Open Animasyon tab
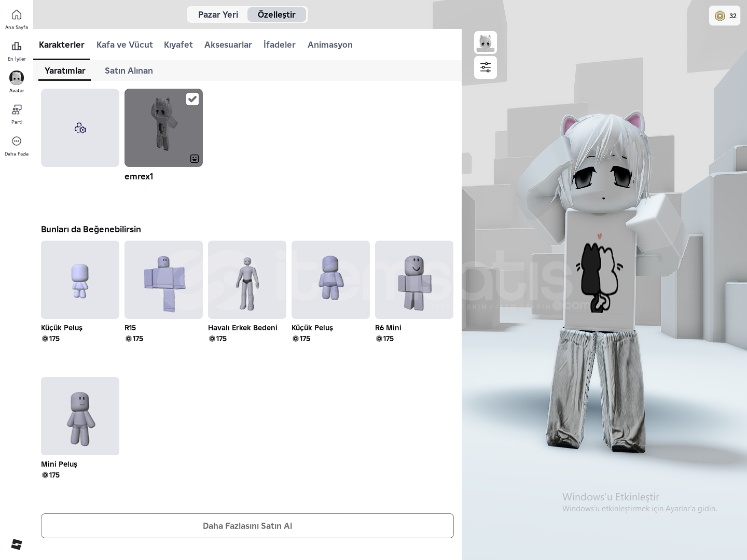 330,45
